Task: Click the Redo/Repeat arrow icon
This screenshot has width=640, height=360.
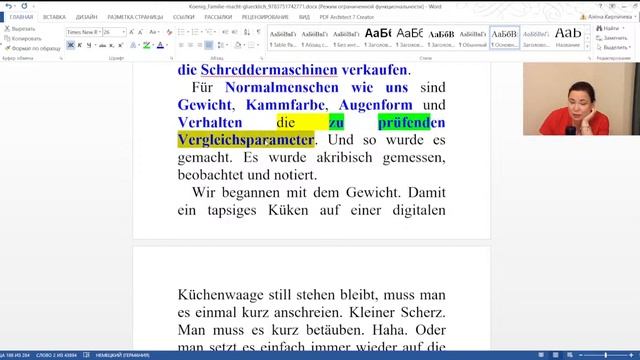Action: [x=24, y=6]
